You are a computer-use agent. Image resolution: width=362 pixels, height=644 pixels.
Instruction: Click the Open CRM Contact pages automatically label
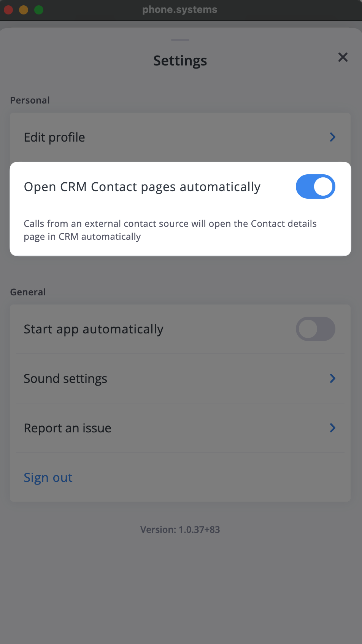click(x=142, y=187)
